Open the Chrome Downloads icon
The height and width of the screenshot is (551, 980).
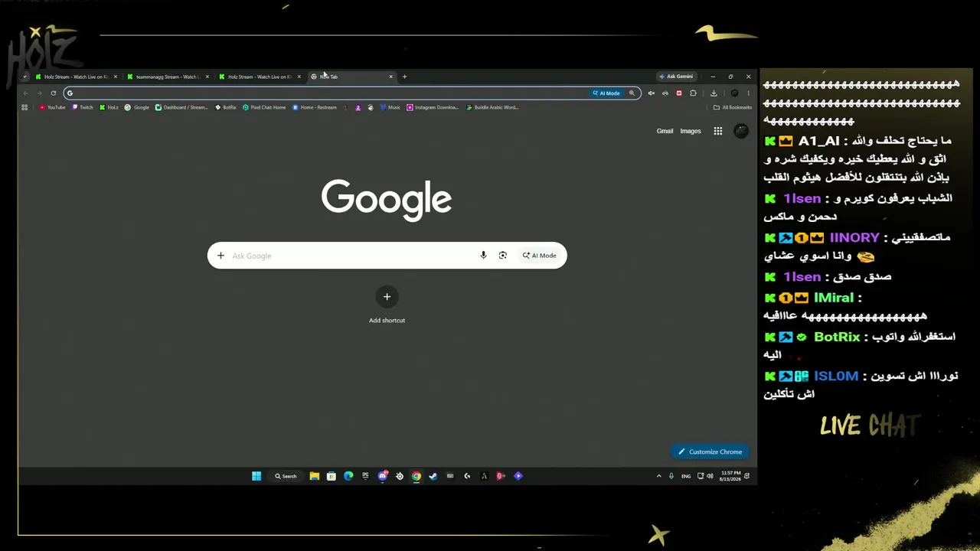[x=714, y=93]
